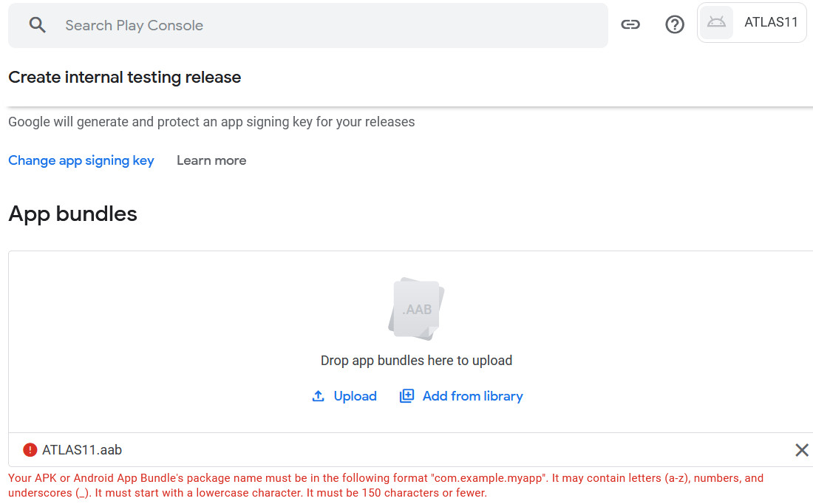Click the copy link chain icon
Image resolution: width=813 pixels, height=504 pixels.
(x=630, y=24)
